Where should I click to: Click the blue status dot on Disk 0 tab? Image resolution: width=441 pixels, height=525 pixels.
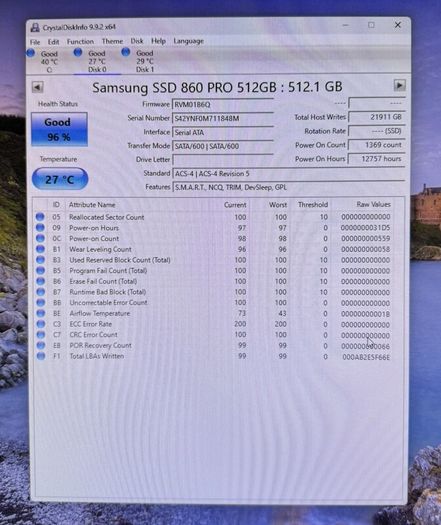click(78, 53)
